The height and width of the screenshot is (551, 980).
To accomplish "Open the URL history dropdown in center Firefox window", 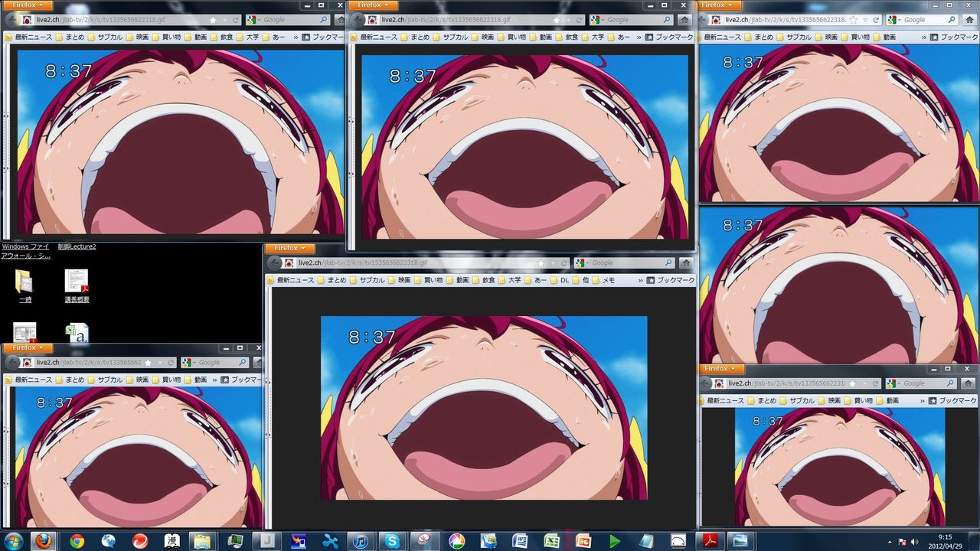I will 552,262.
